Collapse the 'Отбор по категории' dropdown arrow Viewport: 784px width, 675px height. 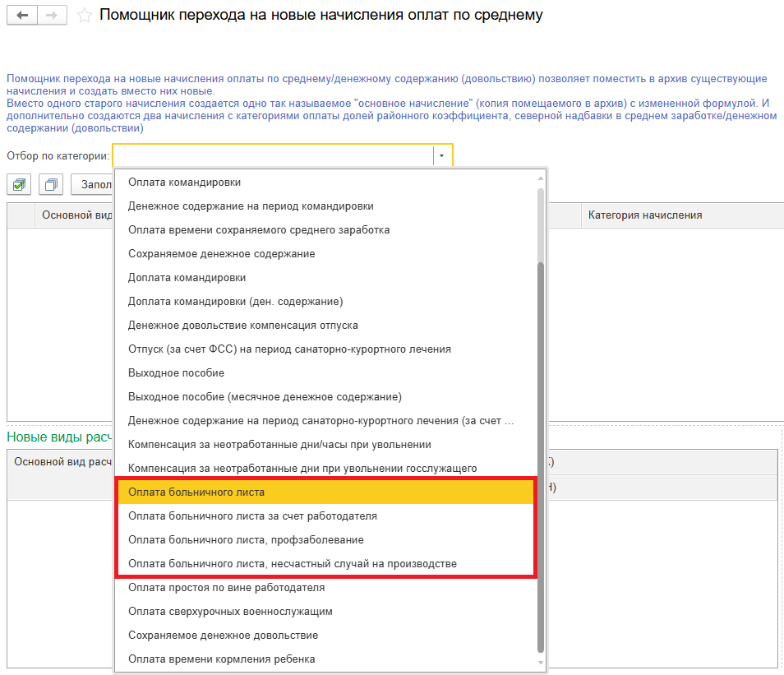442,155
